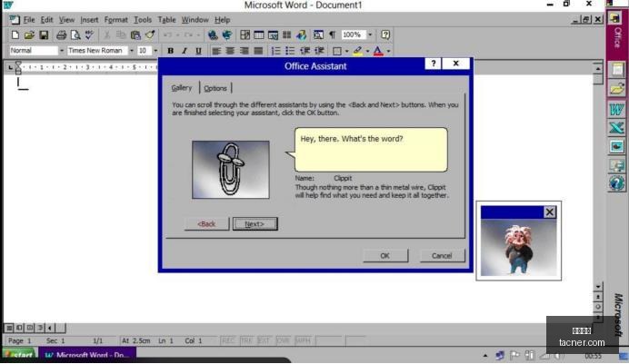
Task: Launch Word from the Office shortcut bar
Action: pyautogui.click(x=616, y=109)
